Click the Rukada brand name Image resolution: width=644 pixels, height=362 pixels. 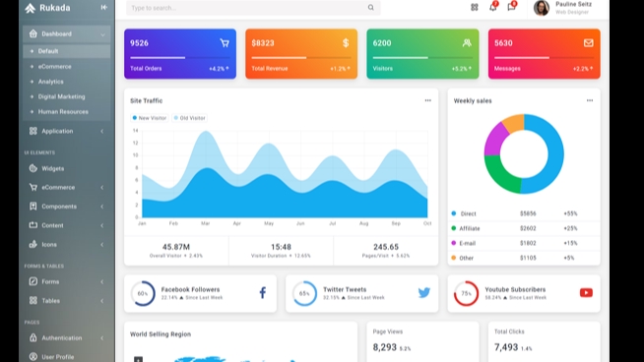(x=54, y=8)
